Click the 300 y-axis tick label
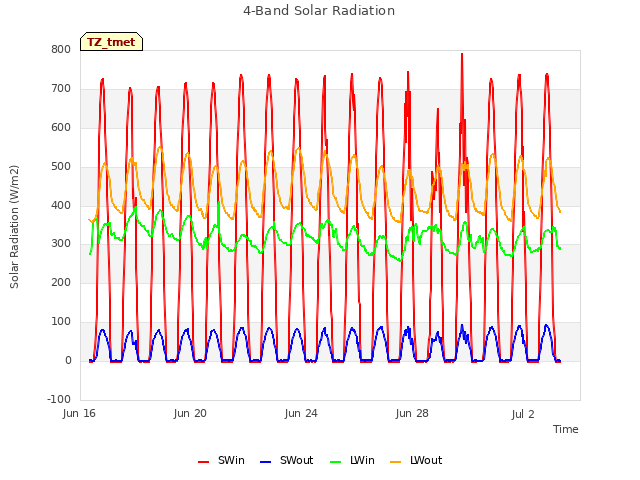Image resolution: width=640 pixels, height=480 pixels. (x=61, y=244)
